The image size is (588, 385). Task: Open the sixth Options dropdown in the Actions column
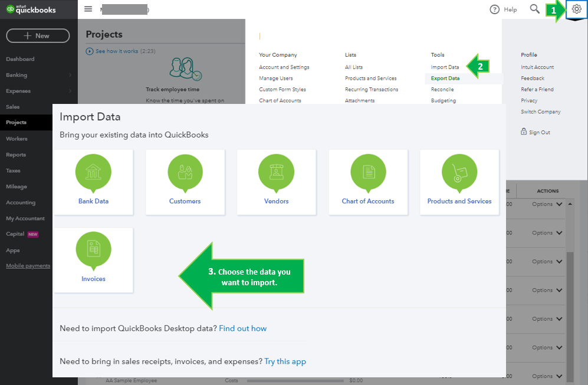point(547,347)
